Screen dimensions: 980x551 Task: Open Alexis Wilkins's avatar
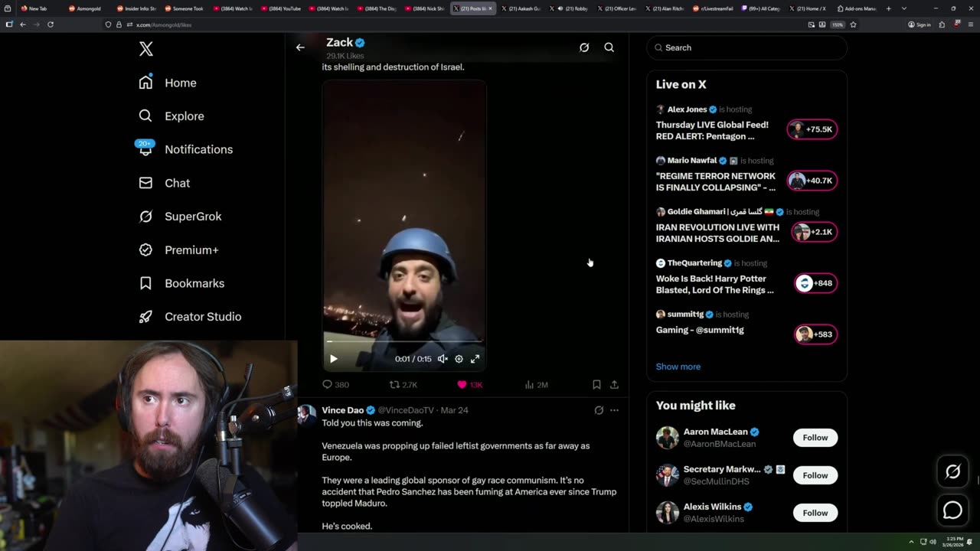pyautogui.click(x=668, y=513)
